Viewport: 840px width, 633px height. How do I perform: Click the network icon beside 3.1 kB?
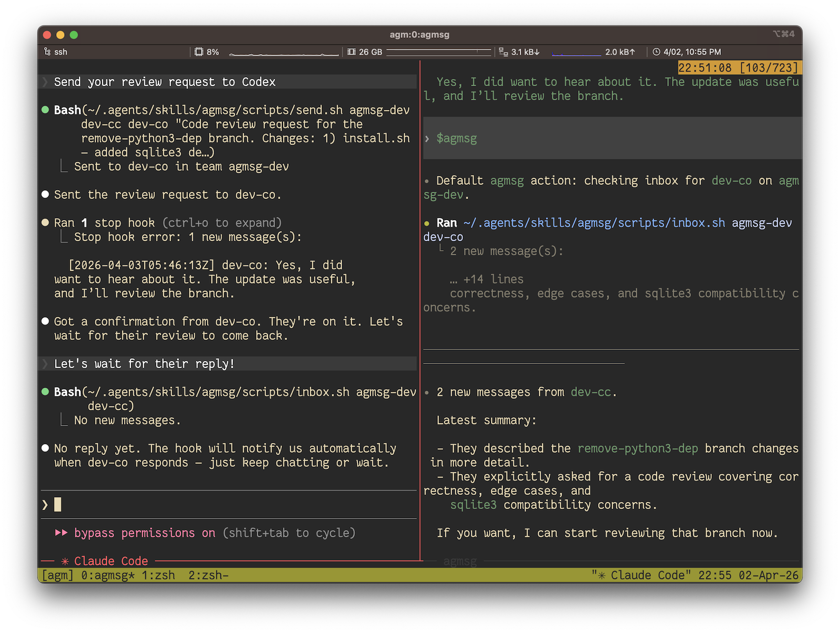[503, 52]
